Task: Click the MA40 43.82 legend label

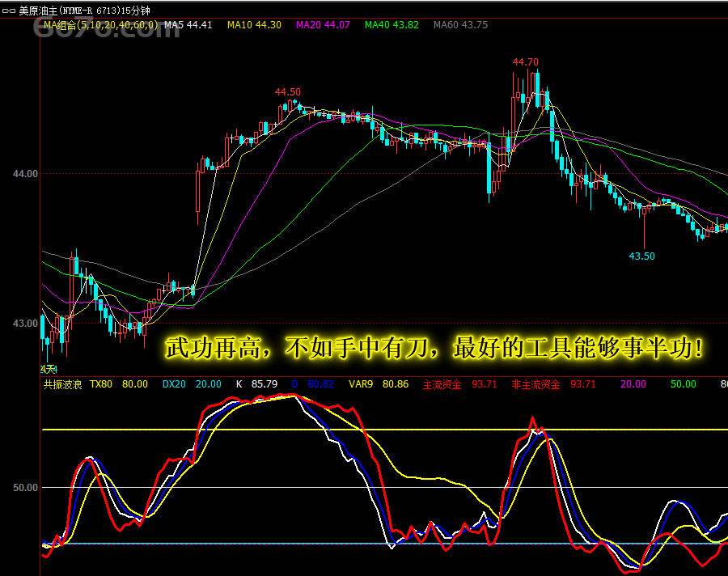Action: [x=392, y=25]
